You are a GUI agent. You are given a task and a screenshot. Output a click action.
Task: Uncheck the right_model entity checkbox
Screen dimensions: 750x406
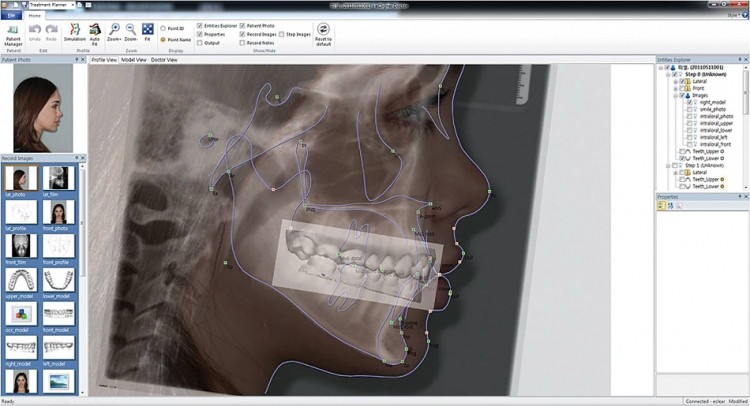point(690,102)
